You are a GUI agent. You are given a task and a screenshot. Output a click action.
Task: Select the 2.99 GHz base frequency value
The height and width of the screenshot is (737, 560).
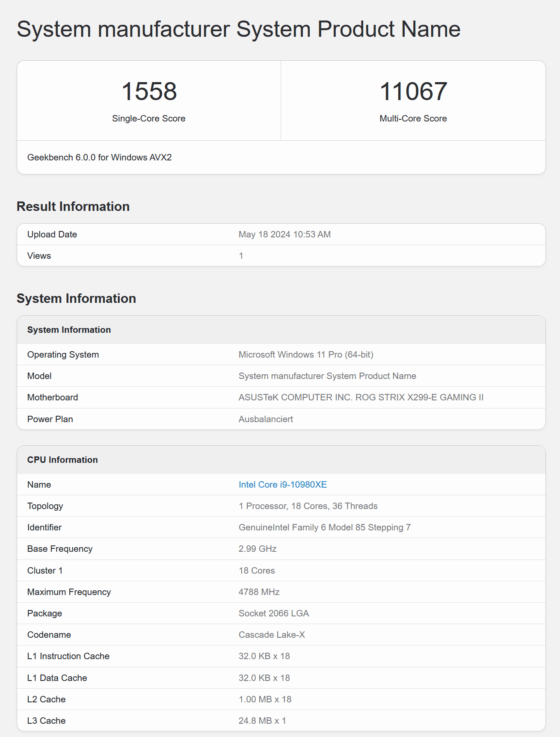(258, 549)
